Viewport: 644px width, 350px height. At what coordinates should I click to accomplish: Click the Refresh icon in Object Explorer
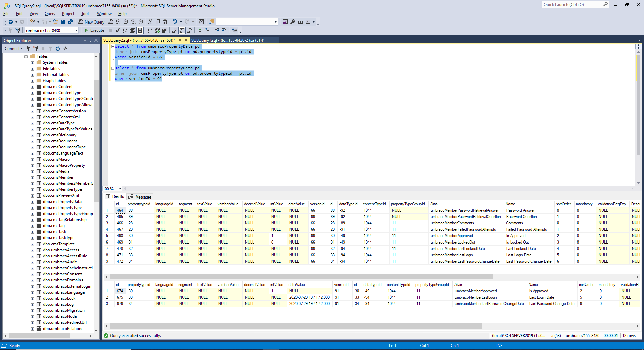pyautogui.click(x=58, y=48)
